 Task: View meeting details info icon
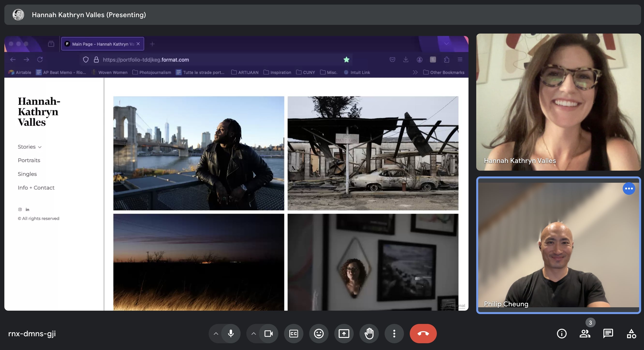[x=562, y=334]
